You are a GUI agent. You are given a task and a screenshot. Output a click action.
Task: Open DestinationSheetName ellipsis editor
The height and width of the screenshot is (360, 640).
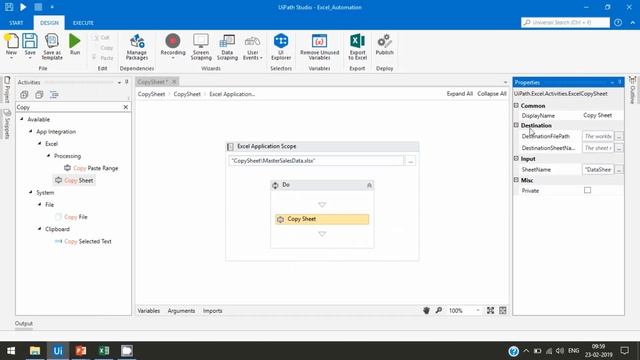[x=619, y=148]
